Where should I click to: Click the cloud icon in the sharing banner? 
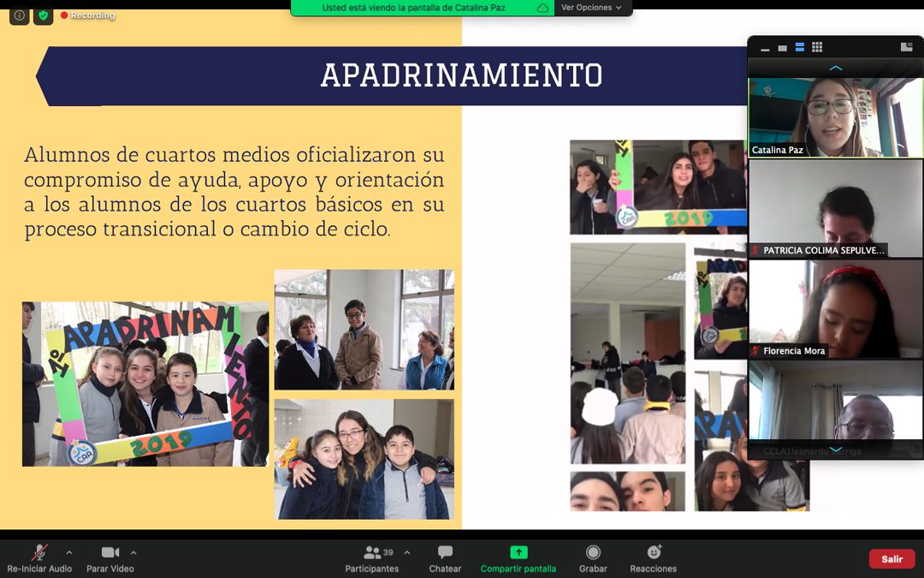pos(542,8)
